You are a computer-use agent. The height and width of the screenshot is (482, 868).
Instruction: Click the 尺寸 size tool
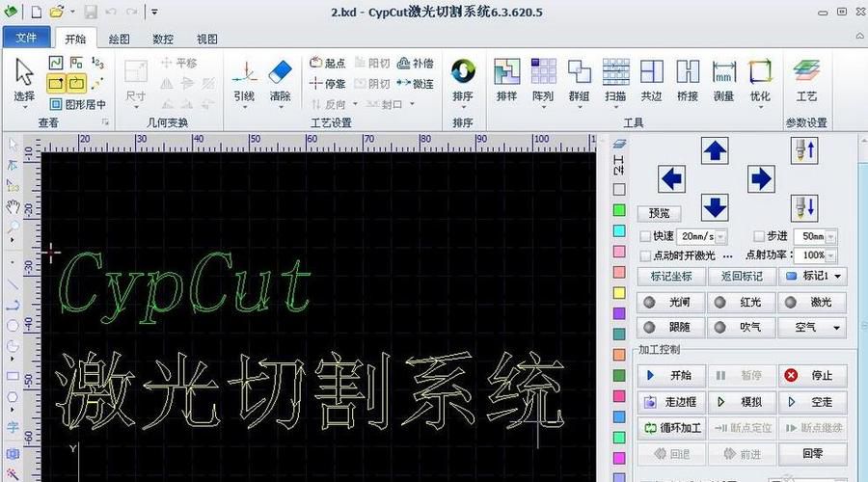(x=136, y=82)
